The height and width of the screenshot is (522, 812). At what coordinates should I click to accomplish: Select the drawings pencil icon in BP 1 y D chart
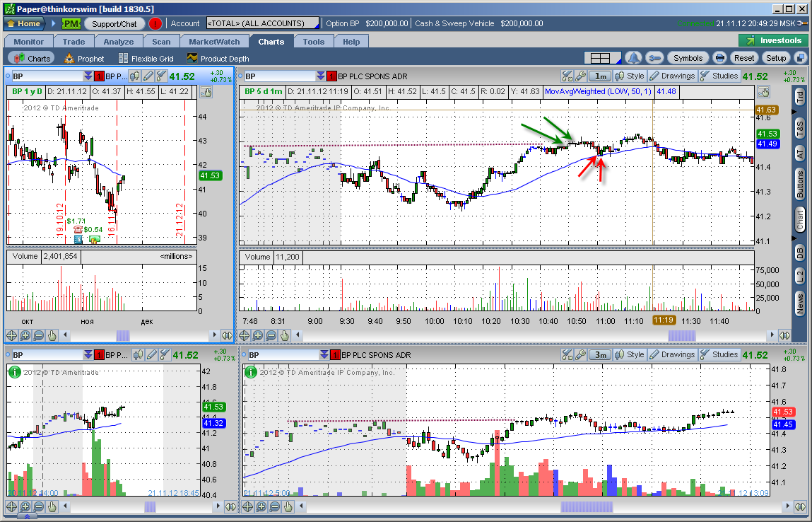point(148,76)
